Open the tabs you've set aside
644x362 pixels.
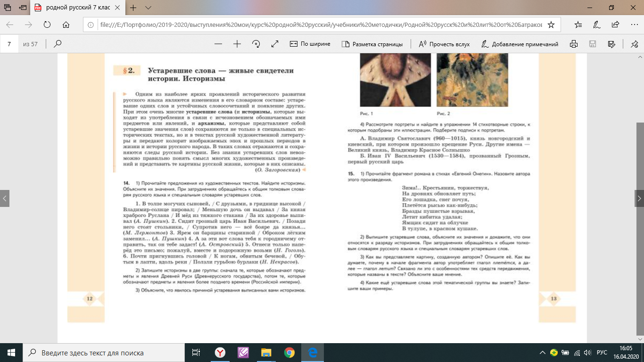pos(8,8)
